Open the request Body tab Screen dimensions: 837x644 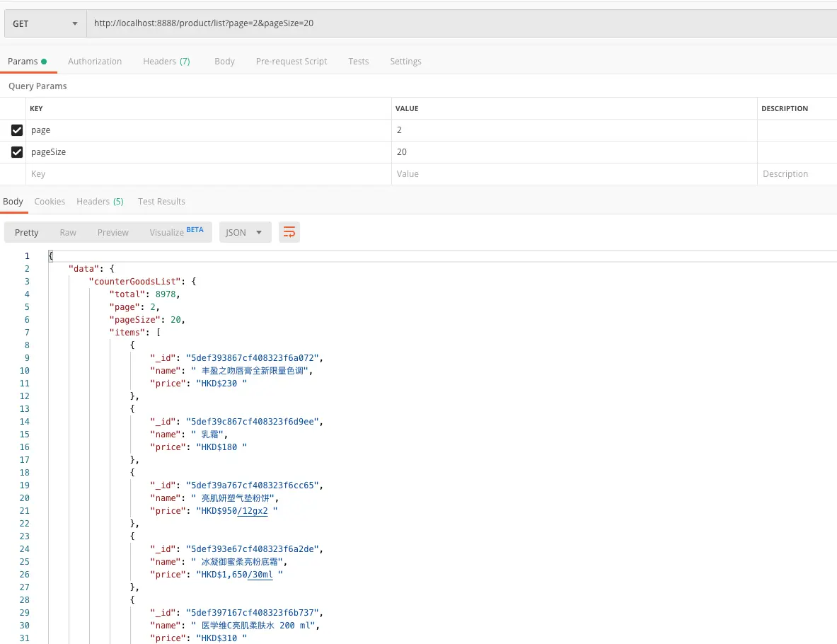tap(225, 62)
